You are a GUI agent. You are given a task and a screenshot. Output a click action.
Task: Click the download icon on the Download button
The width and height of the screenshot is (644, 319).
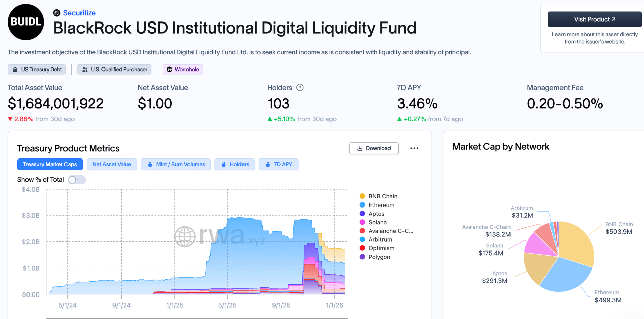pyautogui.click(x=360, y=148)
